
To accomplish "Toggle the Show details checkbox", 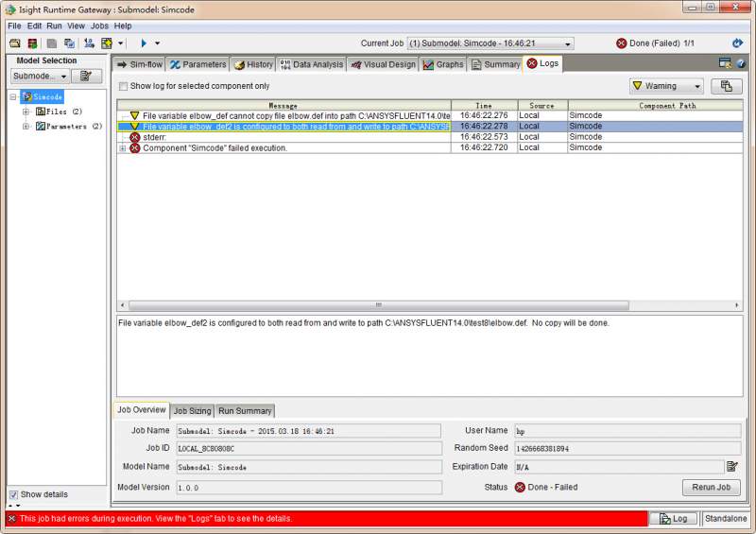I will pos(13,494).
